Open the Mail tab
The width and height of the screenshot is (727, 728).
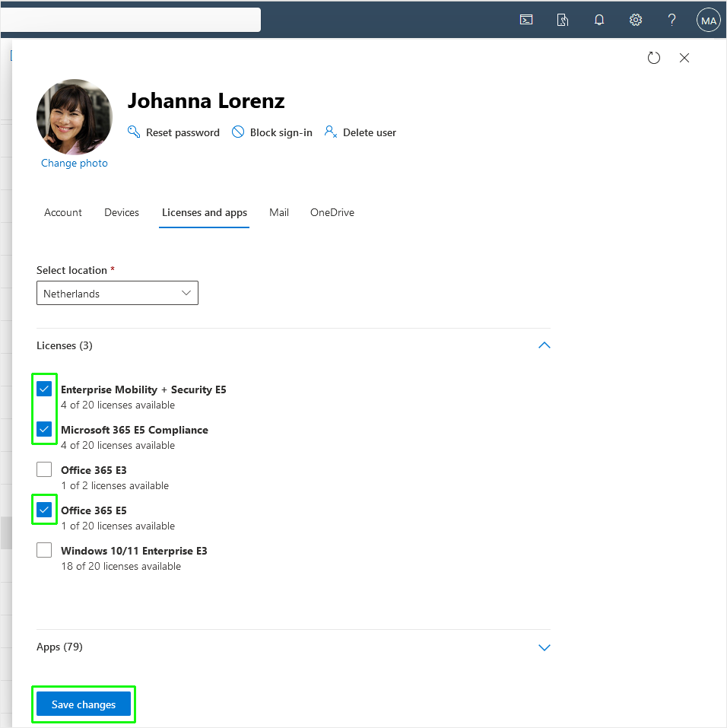pos(279,213)
